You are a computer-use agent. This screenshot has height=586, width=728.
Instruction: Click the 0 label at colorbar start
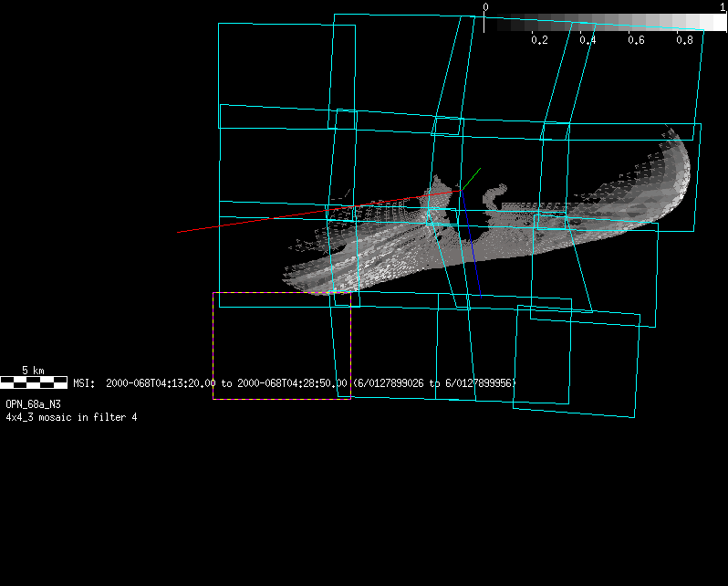485,6
